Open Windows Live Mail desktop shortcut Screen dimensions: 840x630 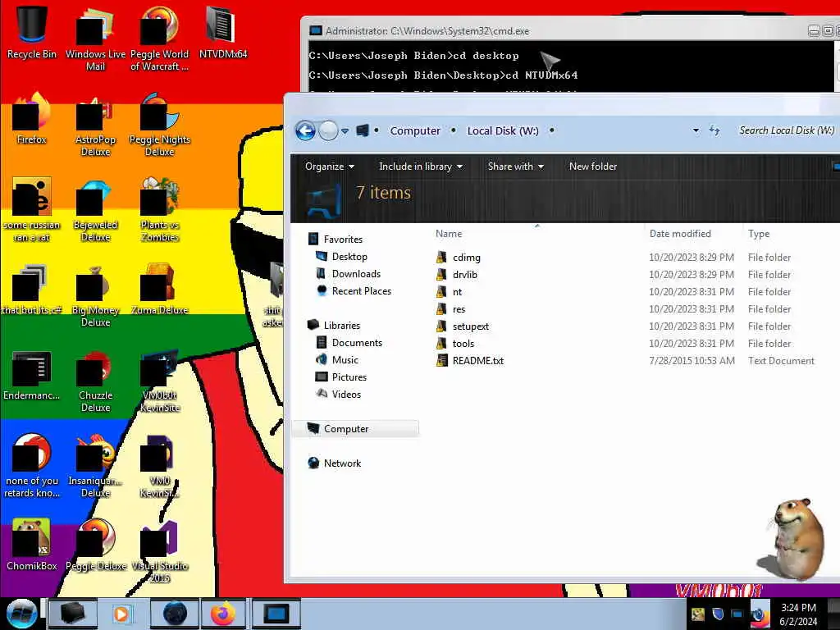[95, 39]
